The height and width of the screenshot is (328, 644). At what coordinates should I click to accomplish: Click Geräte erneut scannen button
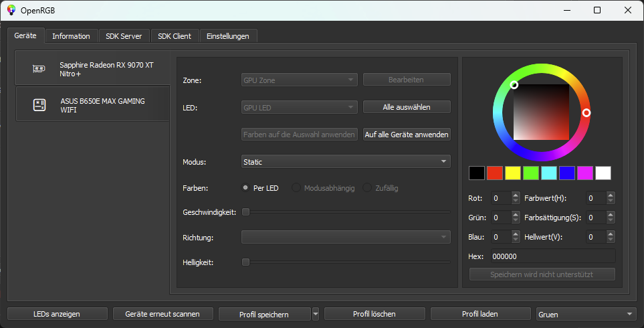pyautogui.click(x=163, y=314)
